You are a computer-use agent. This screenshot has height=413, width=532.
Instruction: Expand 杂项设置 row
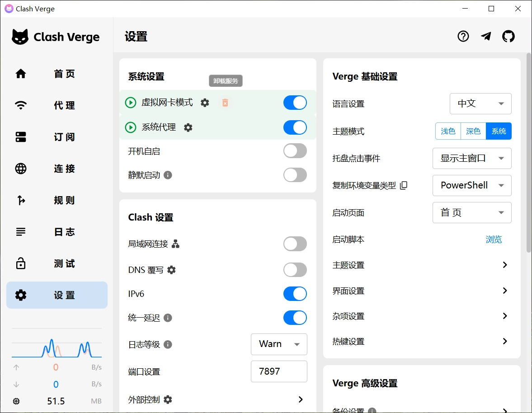point(422,316)
